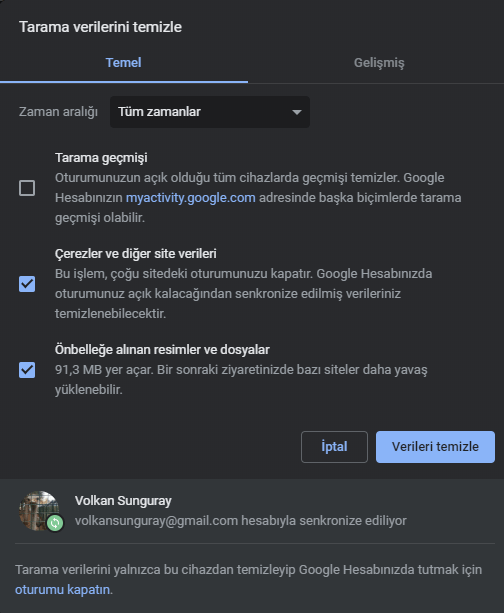
Task: Click the Tarama geçmişi heading
Action: coord(101,158)
